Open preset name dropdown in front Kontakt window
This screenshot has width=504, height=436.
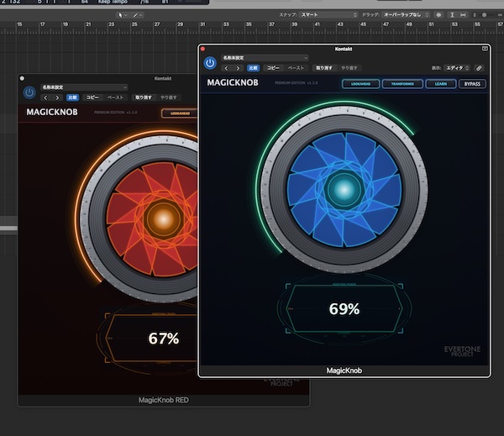coord(265,58)
